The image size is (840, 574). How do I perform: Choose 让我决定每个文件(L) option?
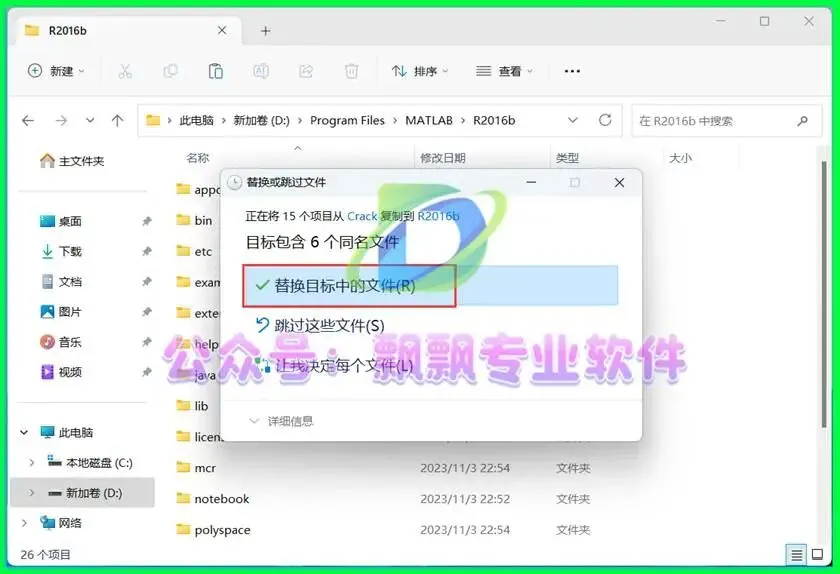click(334, 366)
